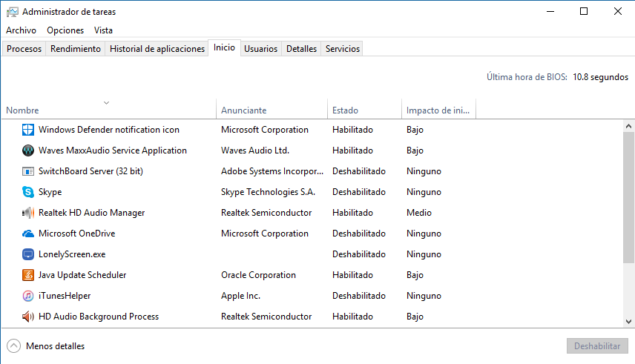Click the Apple Inc. publisher cell
635x364 pixels.
[240, 296]
